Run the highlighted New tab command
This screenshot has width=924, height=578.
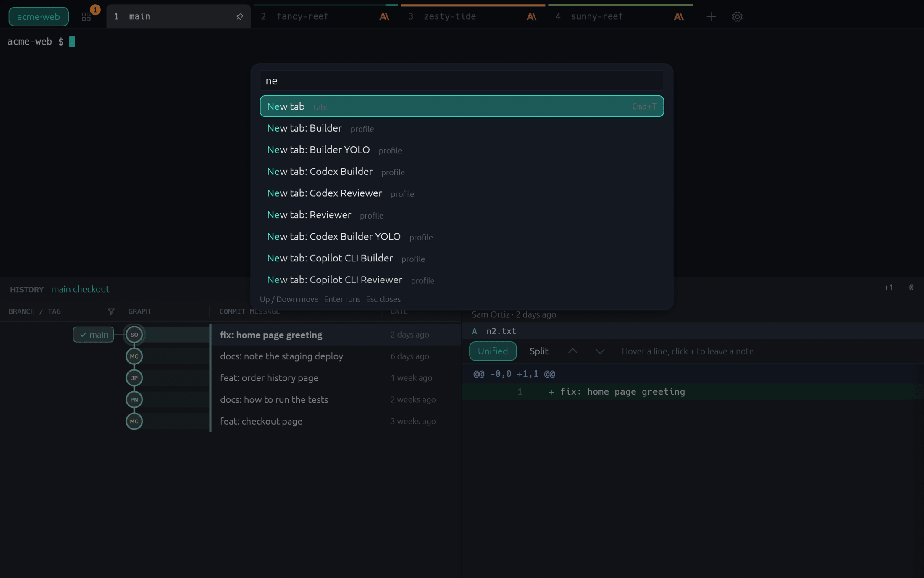462,106
